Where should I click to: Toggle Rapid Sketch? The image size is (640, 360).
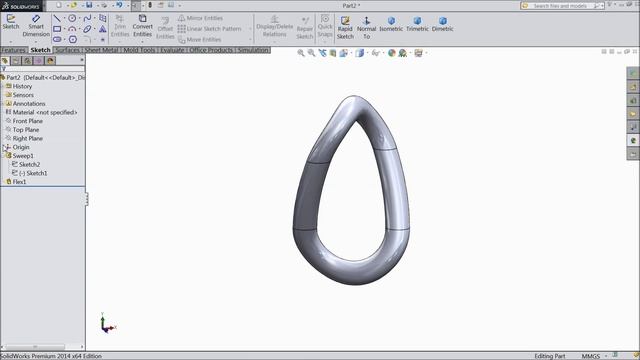coord(345,28)
